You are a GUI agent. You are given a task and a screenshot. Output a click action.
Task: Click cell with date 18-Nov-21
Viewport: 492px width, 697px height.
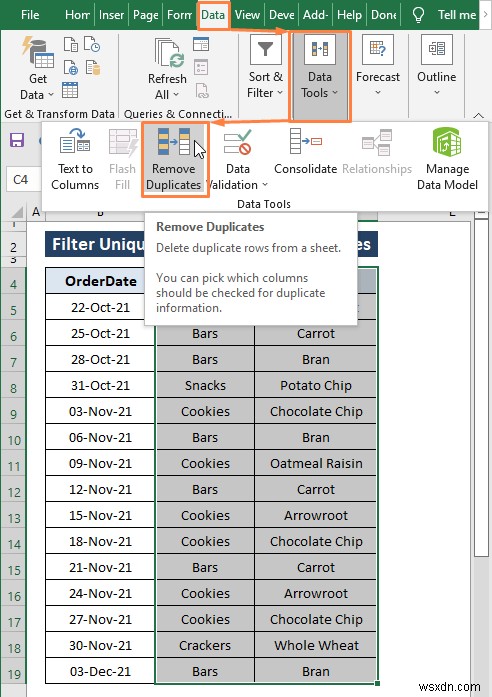tap(100, 541)
